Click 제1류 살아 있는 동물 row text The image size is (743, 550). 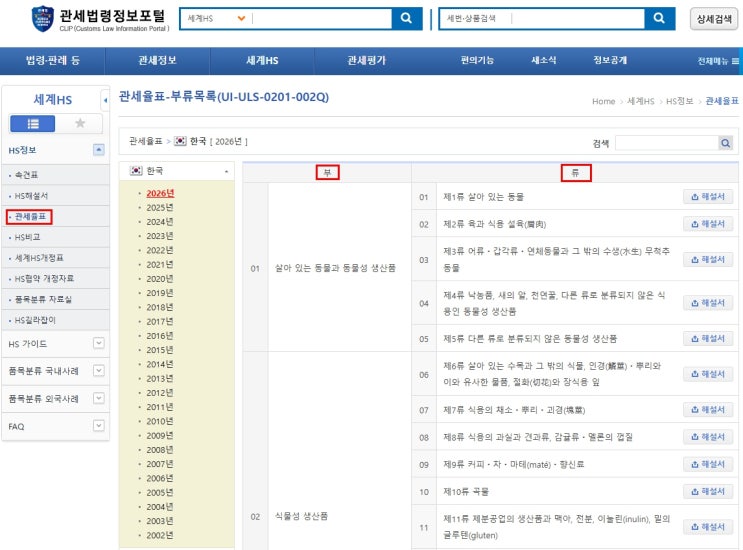[x=483, y=197]
